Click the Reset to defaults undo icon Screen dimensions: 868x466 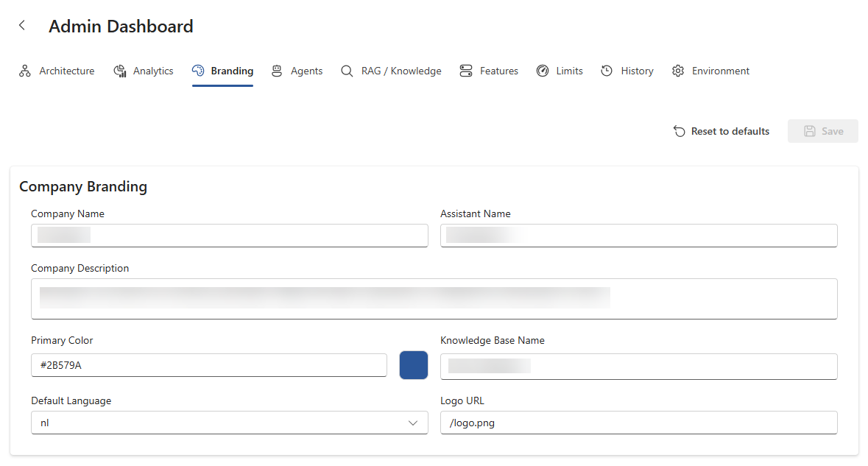coord(678,130)
